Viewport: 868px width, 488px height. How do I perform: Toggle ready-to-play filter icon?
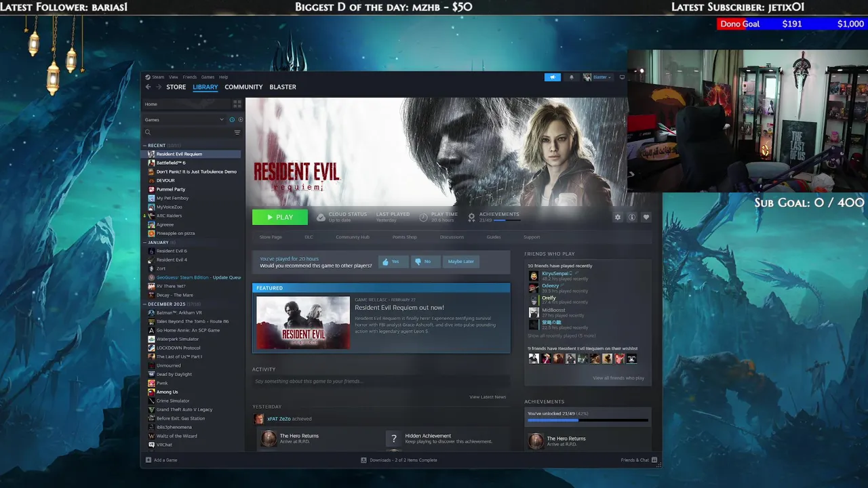pos(240,119)
